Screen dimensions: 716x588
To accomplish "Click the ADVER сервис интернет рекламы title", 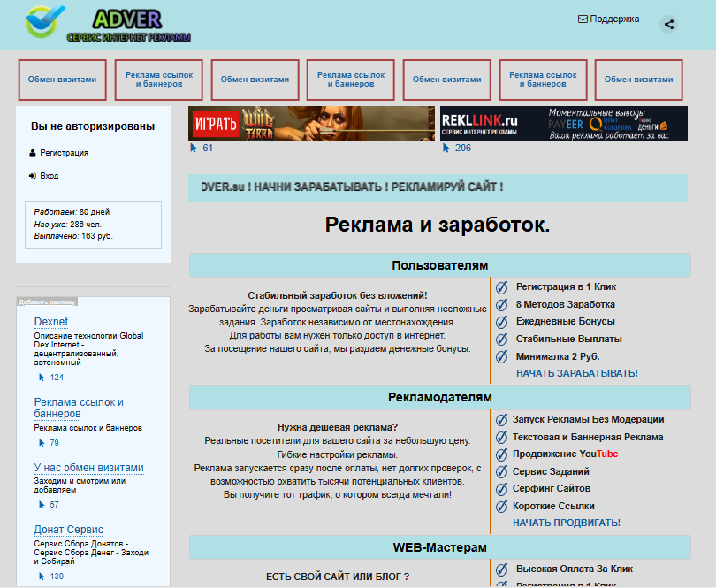I will [x=128, y=26].
